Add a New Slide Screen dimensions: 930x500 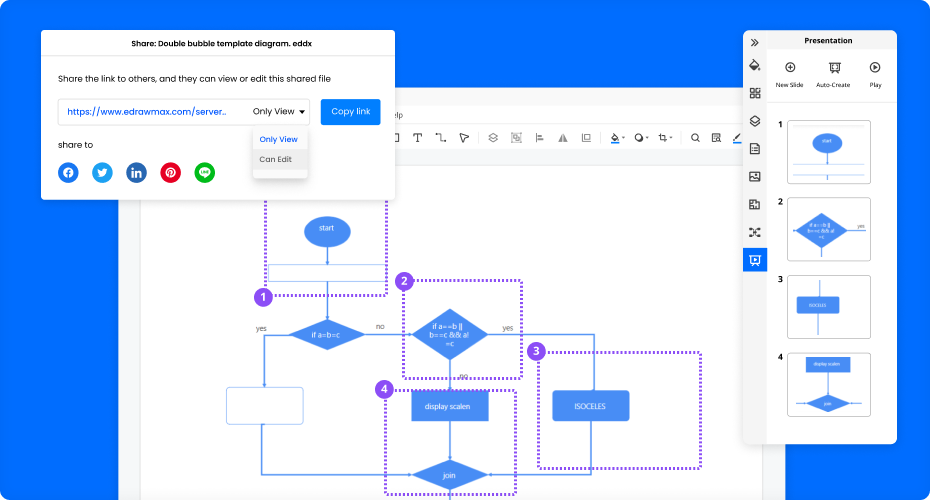coord(789,74)
